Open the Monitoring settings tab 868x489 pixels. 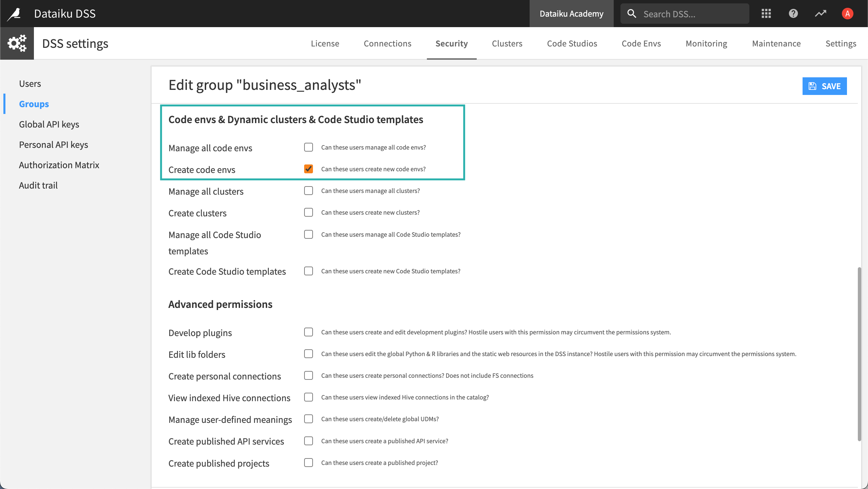point(706,43)
